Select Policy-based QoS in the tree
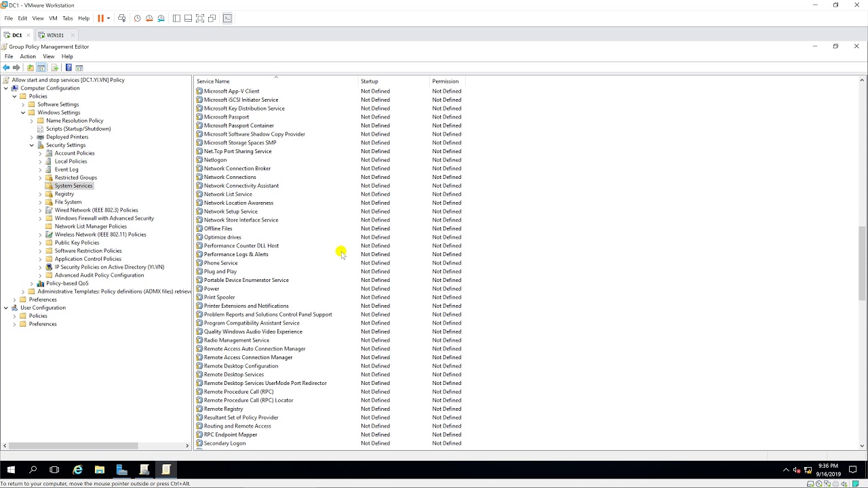 [67, 283]
